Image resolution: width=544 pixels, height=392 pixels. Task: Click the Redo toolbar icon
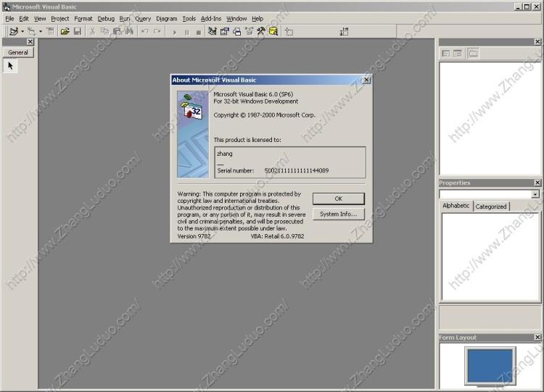[157, 32]
